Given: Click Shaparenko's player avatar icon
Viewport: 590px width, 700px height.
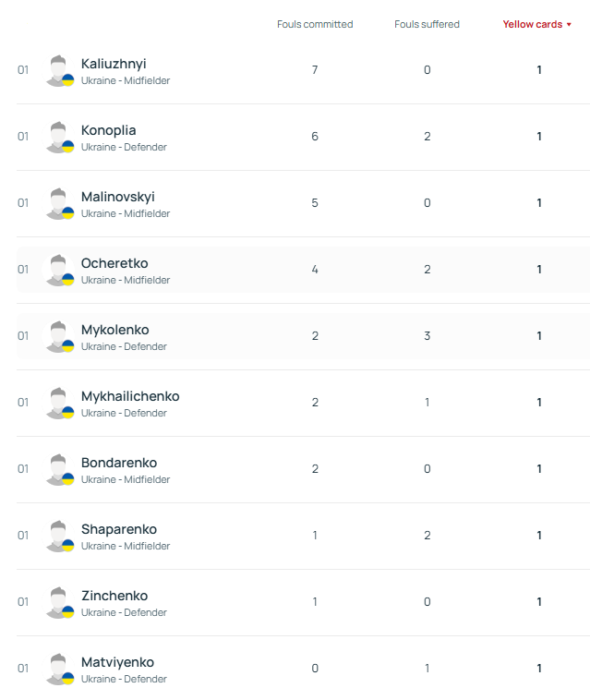Looking at the screenshot, I should pos(59,536).
